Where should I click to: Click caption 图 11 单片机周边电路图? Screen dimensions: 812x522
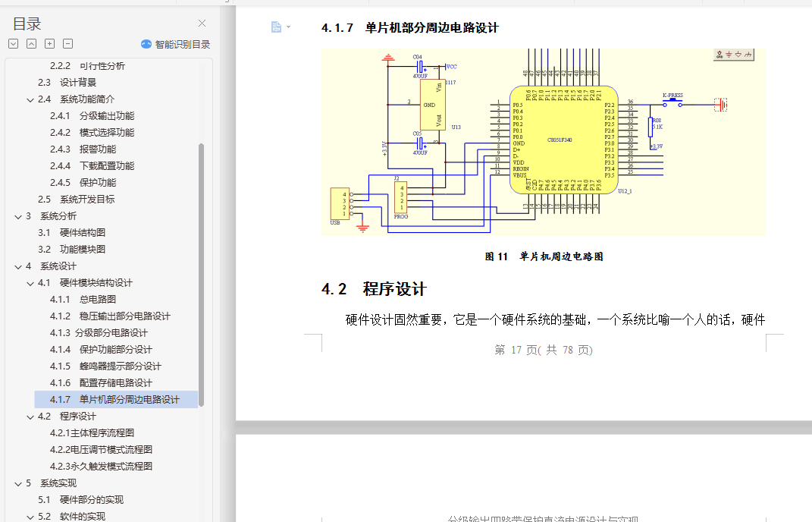coord(544,256)
